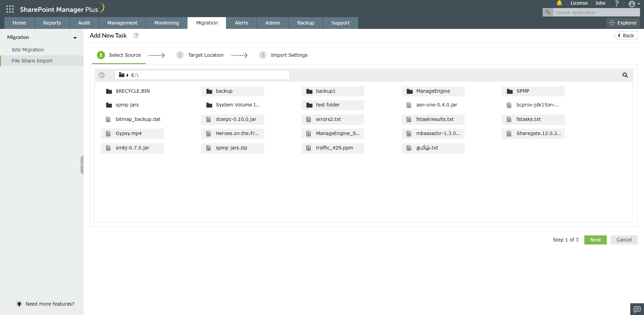The width and height of the screenshot is (644, 315).
Task: Open the Support tab
Action: (340, 23)
